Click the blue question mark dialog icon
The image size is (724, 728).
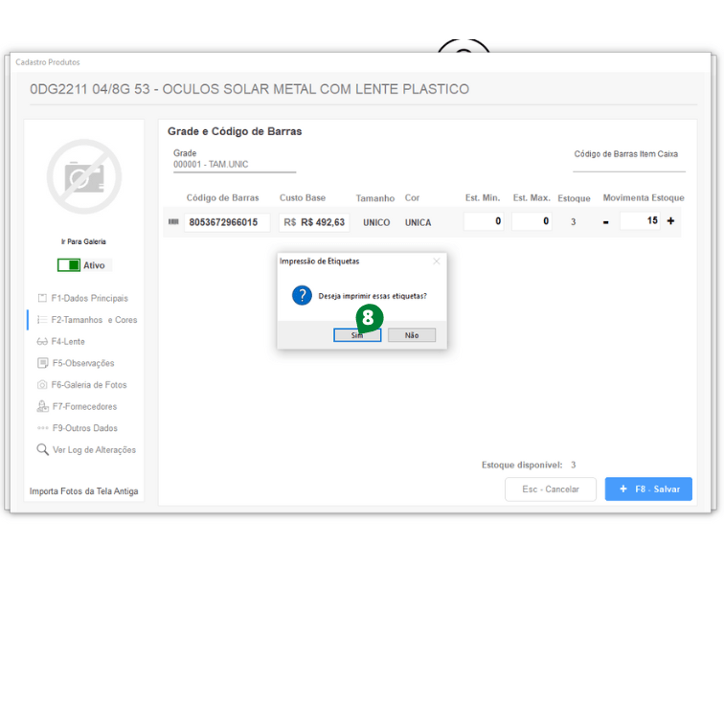tap(302, 296)
